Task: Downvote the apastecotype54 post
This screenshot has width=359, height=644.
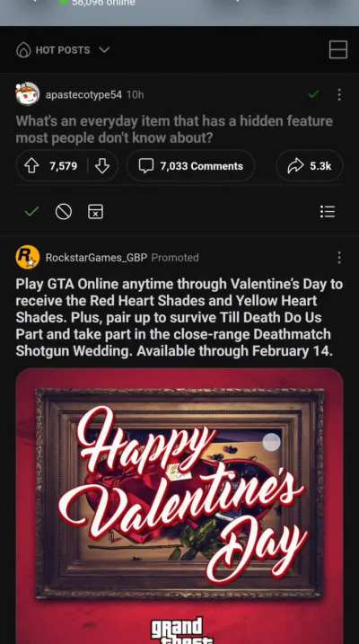Action: 102,166
